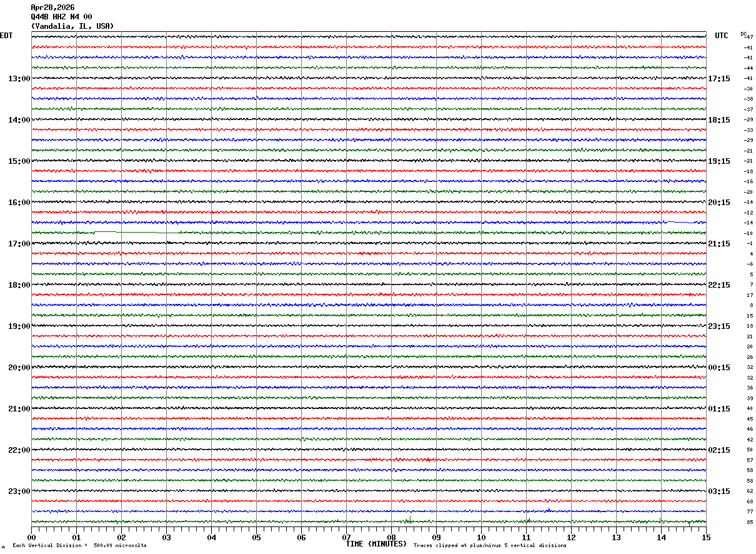
Task: Click minute 08 on the time axis
Action: 391,538
